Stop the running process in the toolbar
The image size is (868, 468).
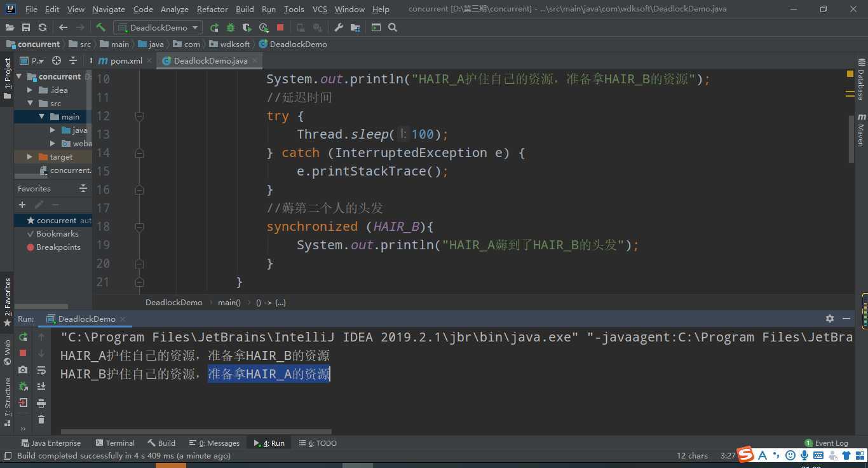280,27
